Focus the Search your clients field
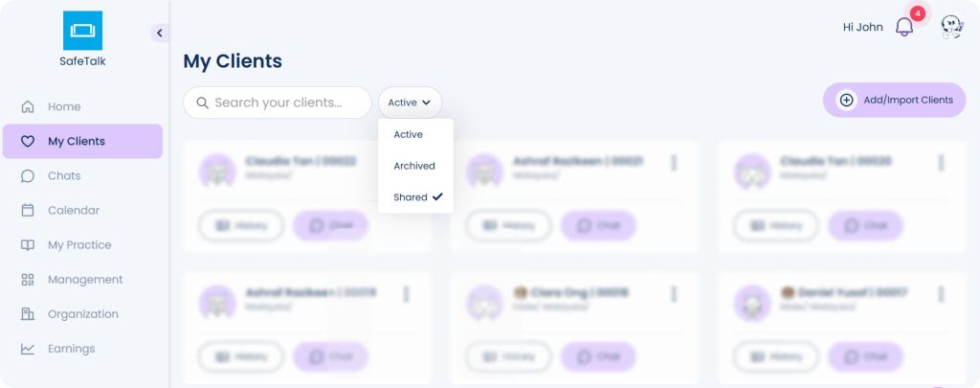980x388 pixels. click(278, 103)
